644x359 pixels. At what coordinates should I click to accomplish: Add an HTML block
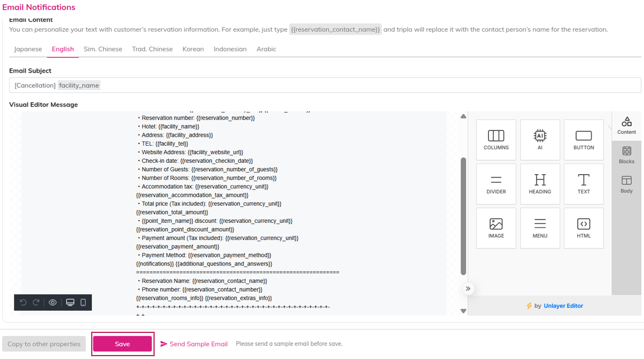(583, 228)
